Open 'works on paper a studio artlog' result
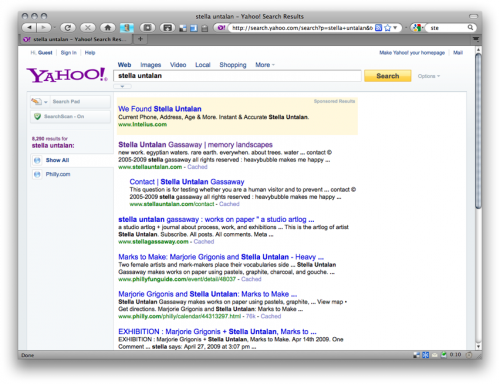 click(x=216, y=220)
